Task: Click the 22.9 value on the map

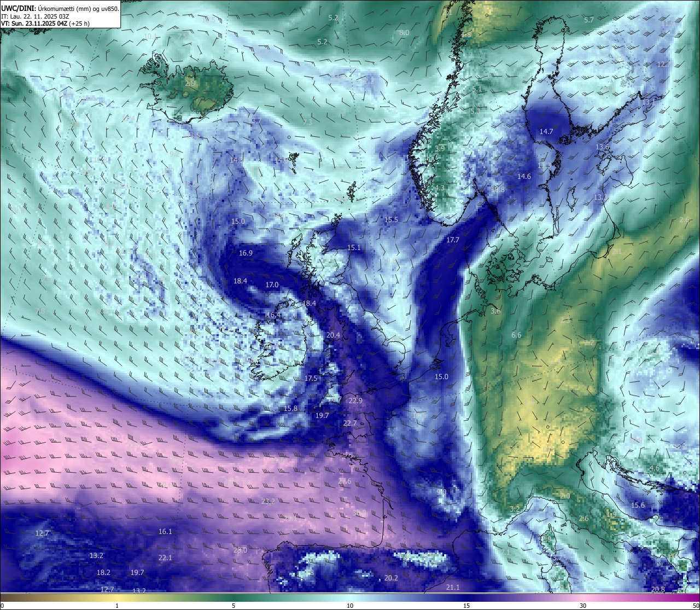Action: (355, 400)
